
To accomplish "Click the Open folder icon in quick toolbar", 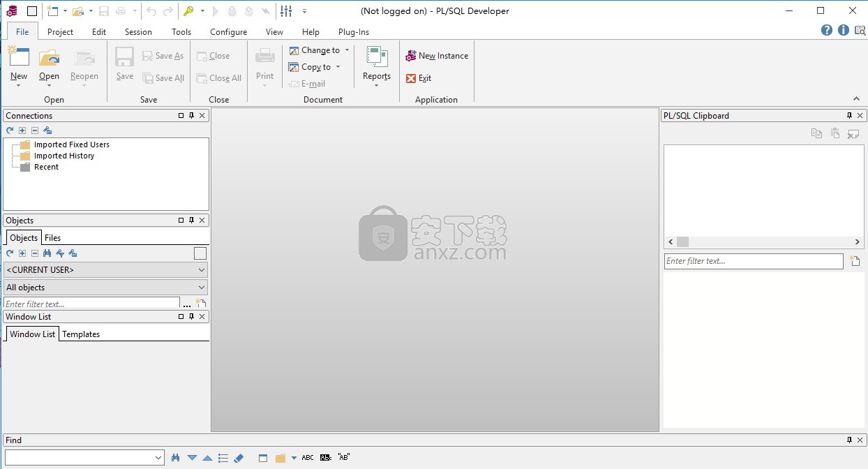I will click(x=78, y=10).
